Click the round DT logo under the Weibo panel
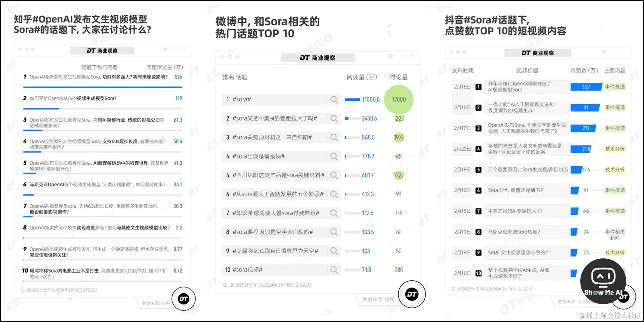Screen dimensions: 644x322 click(412, 294)
